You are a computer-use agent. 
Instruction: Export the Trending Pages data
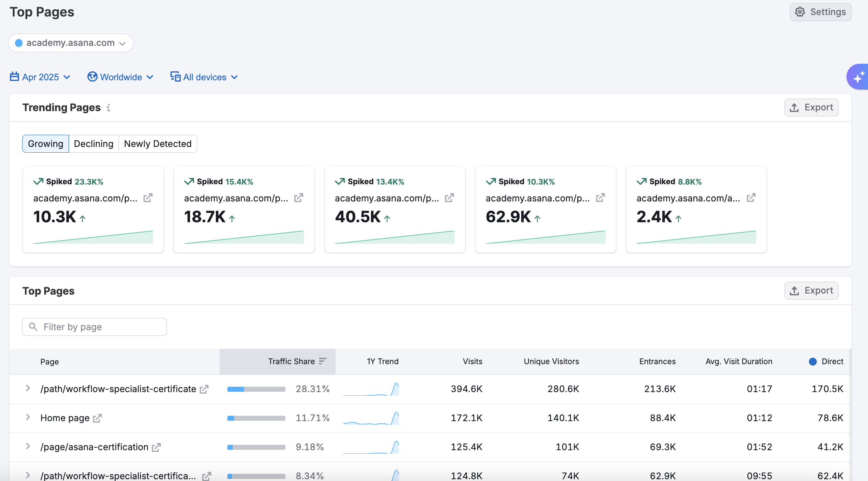(811, 108)
